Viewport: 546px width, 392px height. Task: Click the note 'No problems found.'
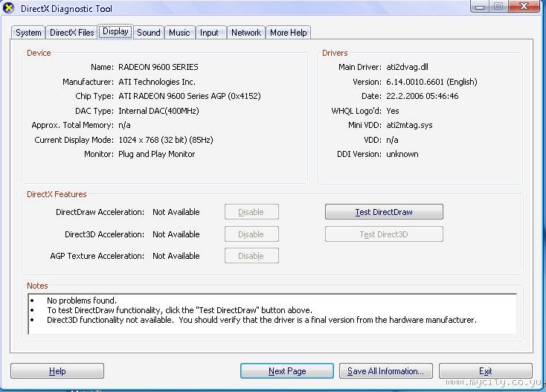(x=82, y=301)
